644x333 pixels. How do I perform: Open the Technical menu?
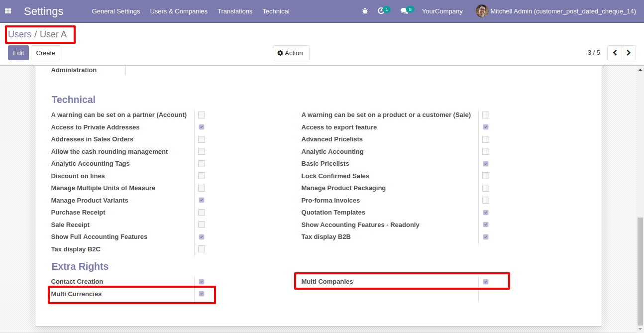tap(276, 11)
